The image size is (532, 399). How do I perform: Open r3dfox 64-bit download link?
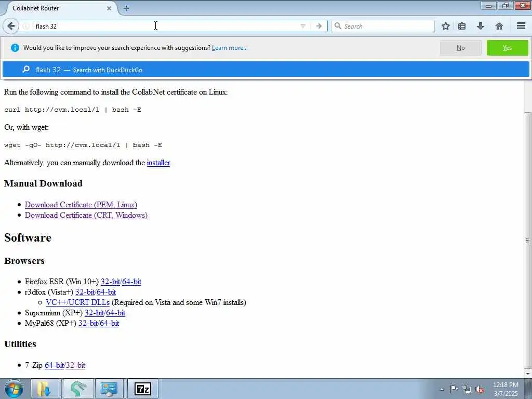pyautogui.click(x=106, y=292)
